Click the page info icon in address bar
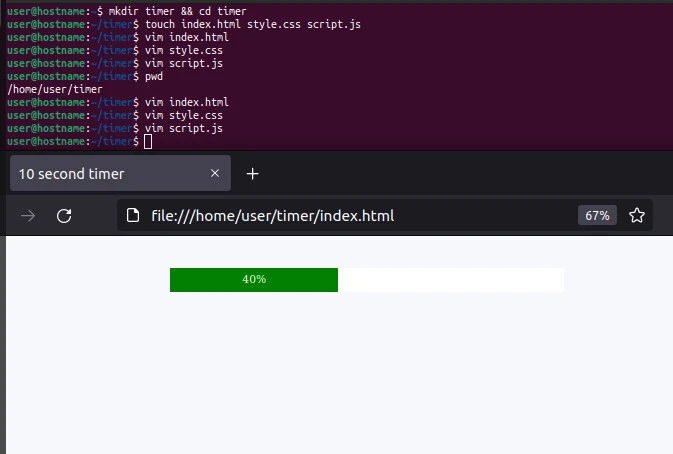 pos(132,216)
